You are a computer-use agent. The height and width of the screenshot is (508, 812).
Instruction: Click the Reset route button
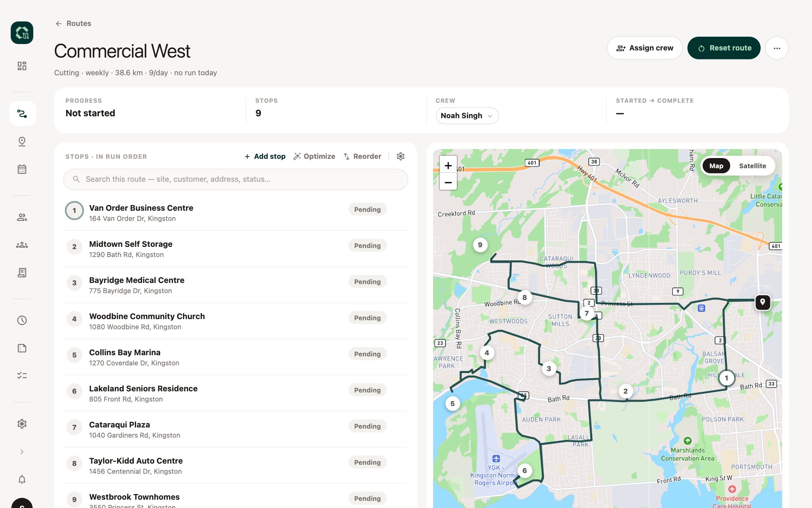point(724,48)
